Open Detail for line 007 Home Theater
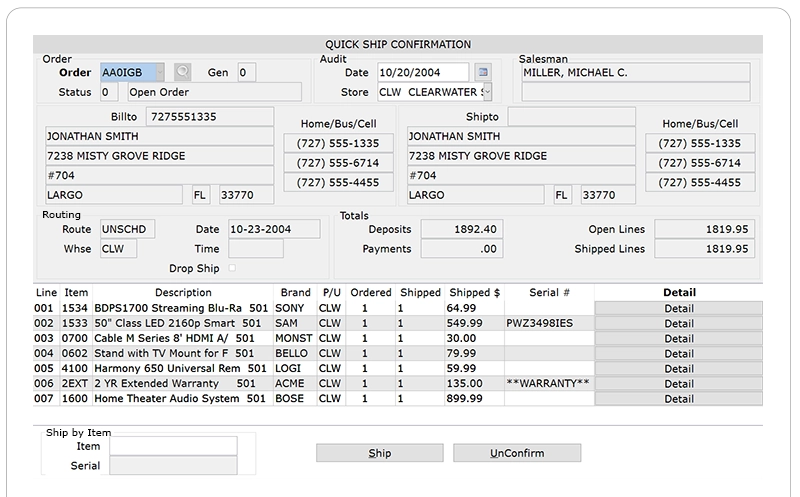The image size is (800, 497). [678, 399]
